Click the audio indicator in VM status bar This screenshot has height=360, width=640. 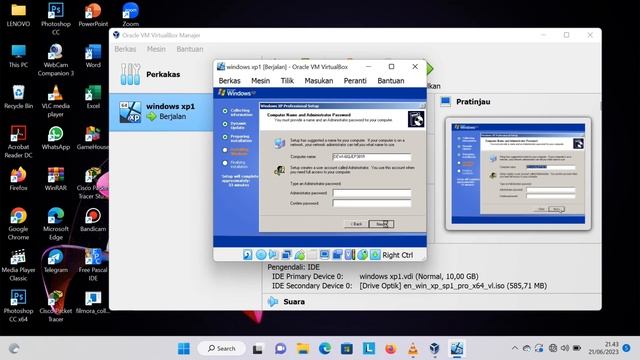(x=273, y=255)
